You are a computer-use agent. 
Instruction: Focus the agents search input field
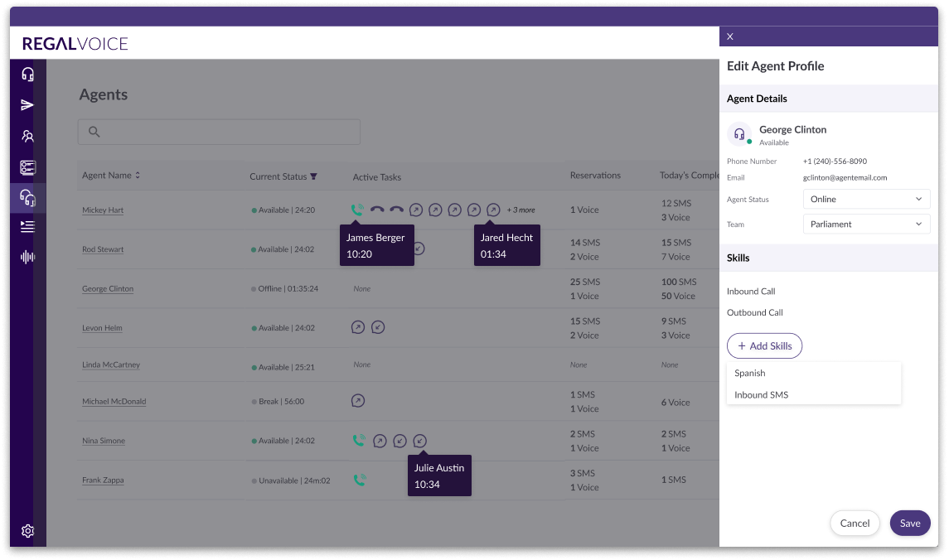point(219,132)
